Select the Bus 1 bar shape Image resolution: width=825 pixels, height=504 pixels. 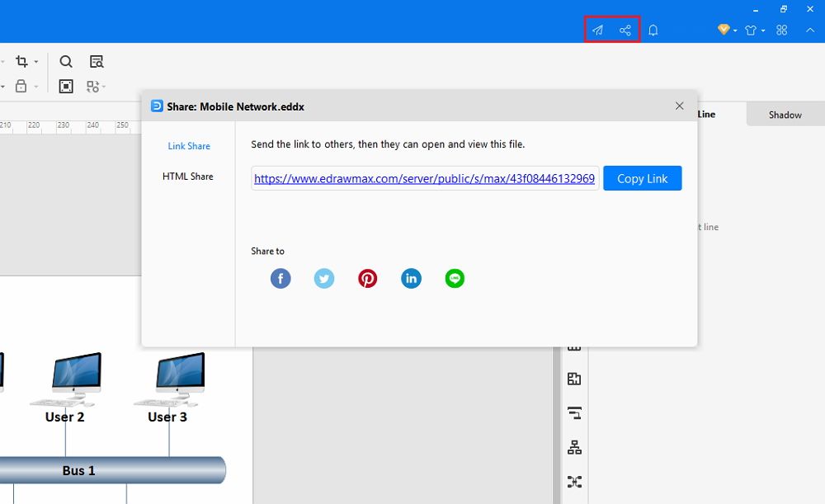pos(112,470)
